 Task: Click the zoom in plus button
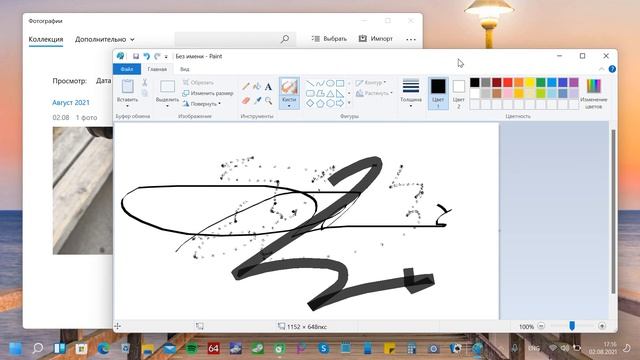[x=602, y=326]
